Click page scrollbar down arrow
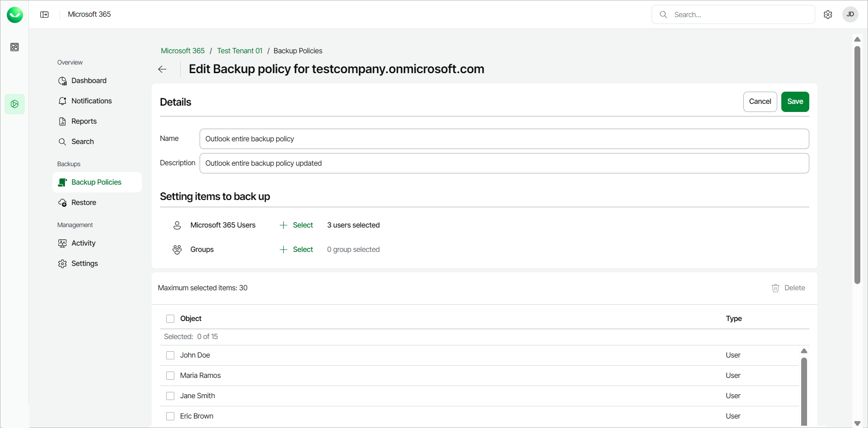 tap(857, 423)
